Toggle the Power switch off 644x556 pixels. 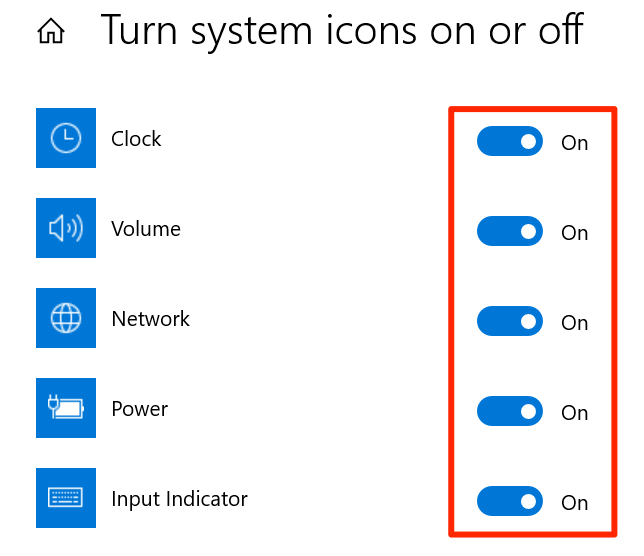coord(510,411)
